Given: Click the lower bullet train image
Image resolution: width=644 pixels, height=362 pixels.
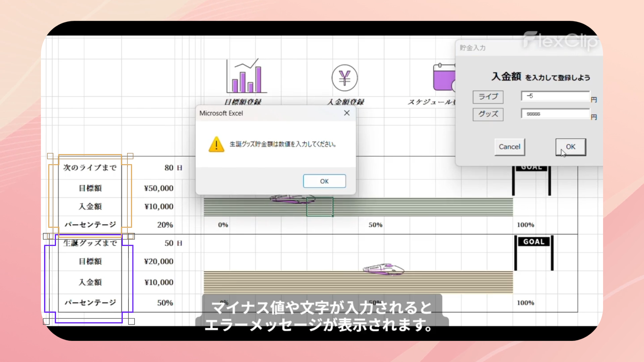Looking at the screenshot, I should pos(384,269).
